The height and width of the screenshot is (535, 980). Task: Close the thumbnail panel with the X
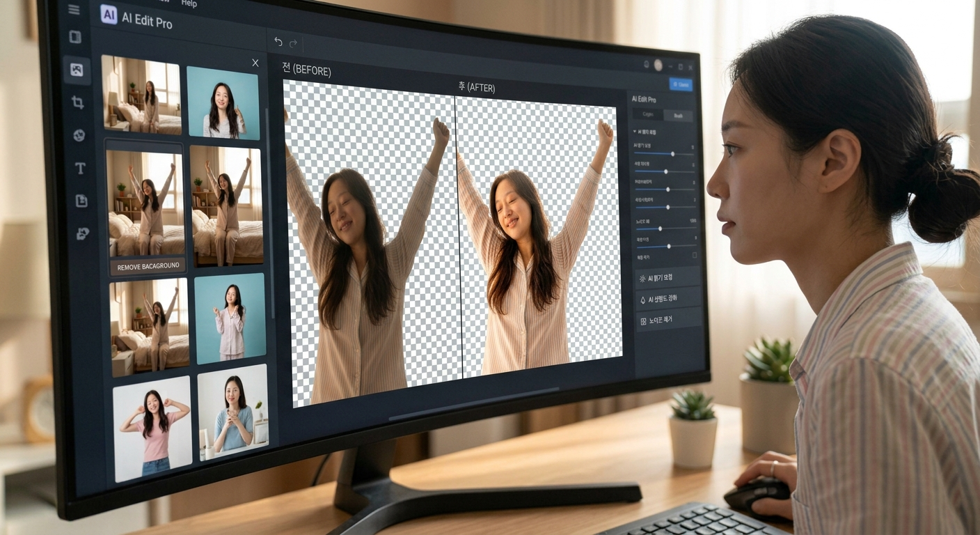255,63
